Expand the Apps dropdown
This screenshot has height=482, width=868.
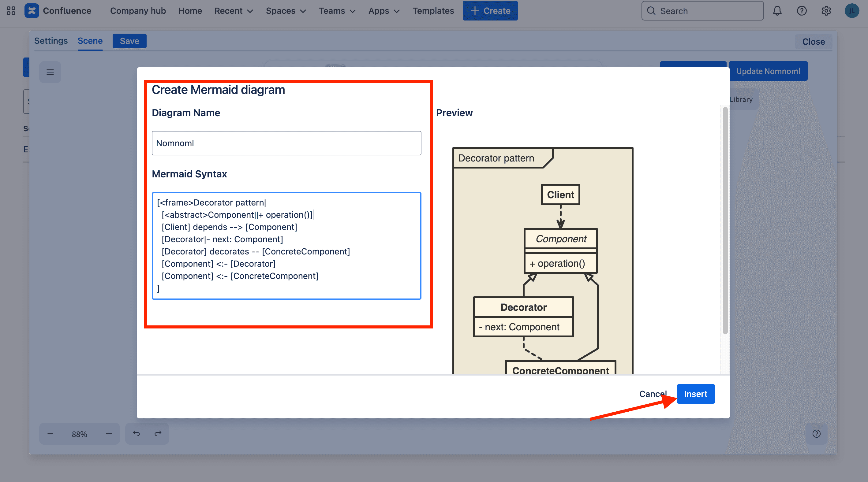384,11
